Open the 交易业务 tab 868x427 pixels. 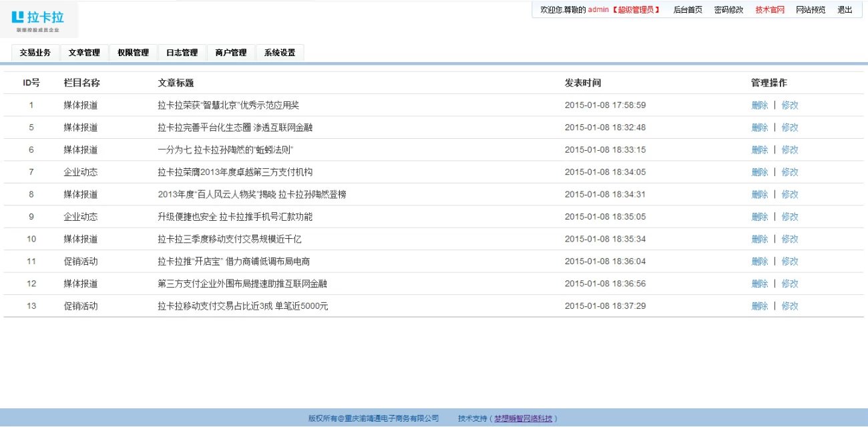click(35, 53)
